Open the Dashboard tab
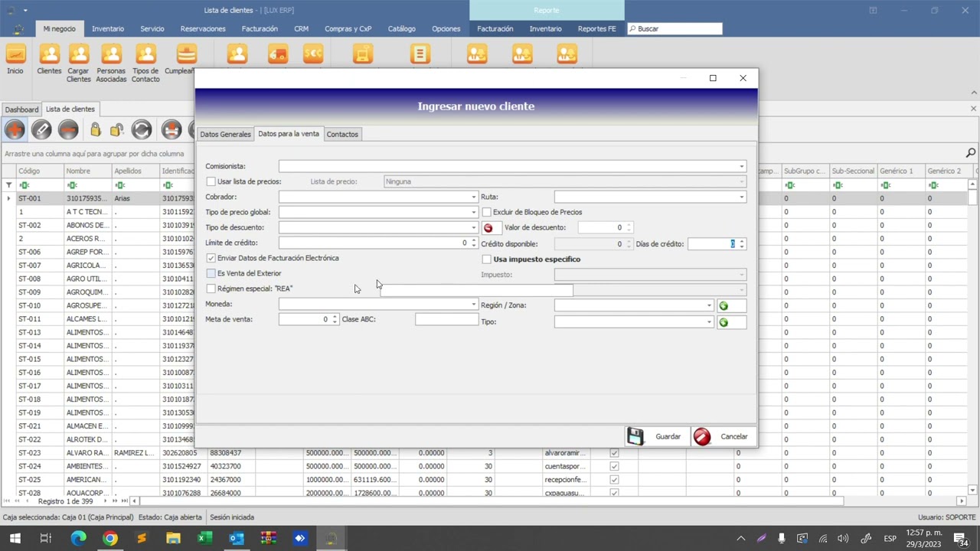 [x=21, y=109]
